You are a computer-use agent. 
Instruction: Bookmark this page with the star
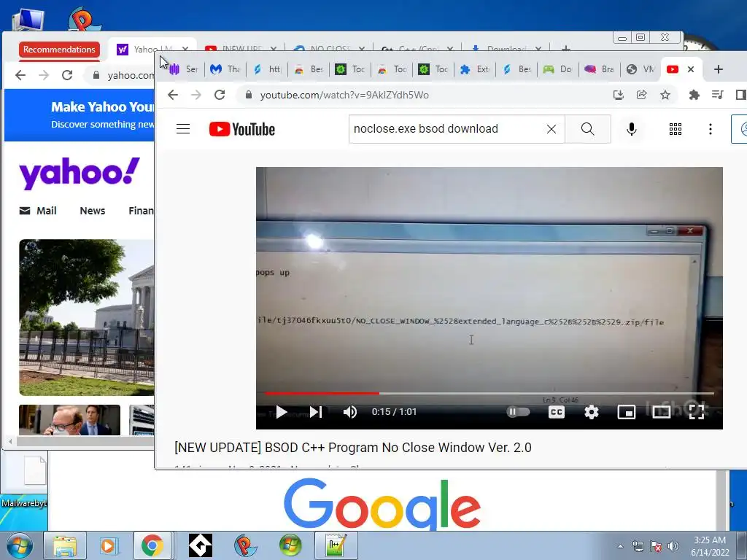coord(665,95)
